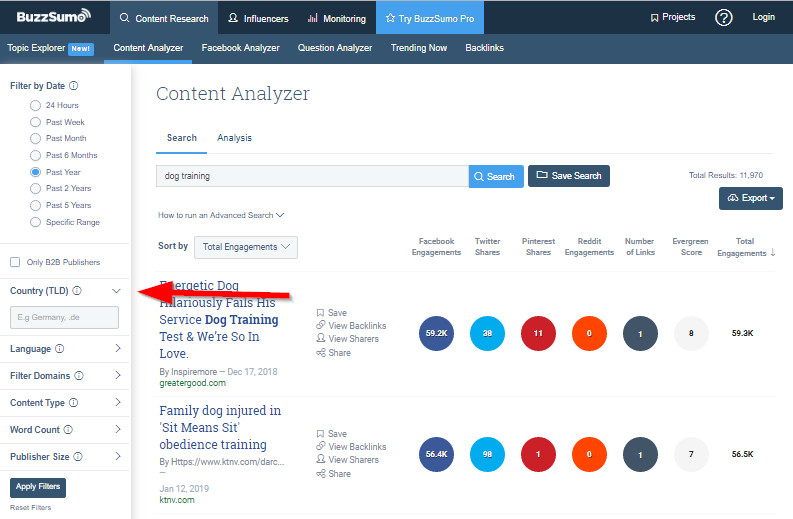793x519 pixels.
Task: Click the Word Count info icon
Action: coord(68,429)
